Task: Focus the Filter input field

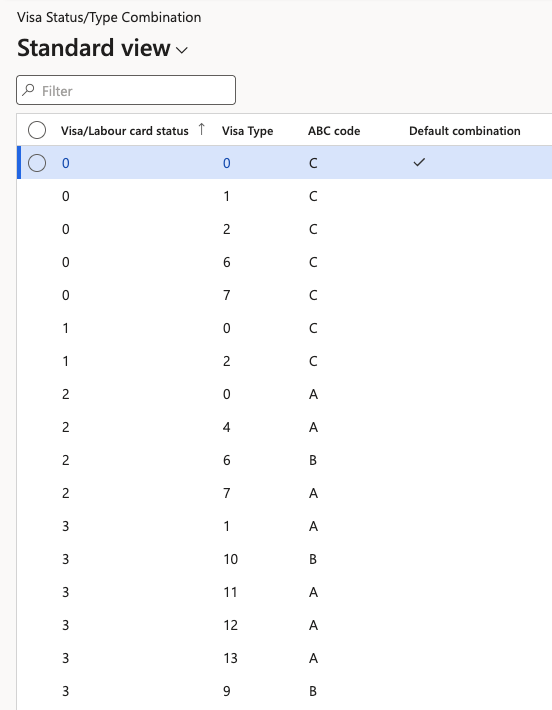Action: pyautogui.click(x=126, y=90)
